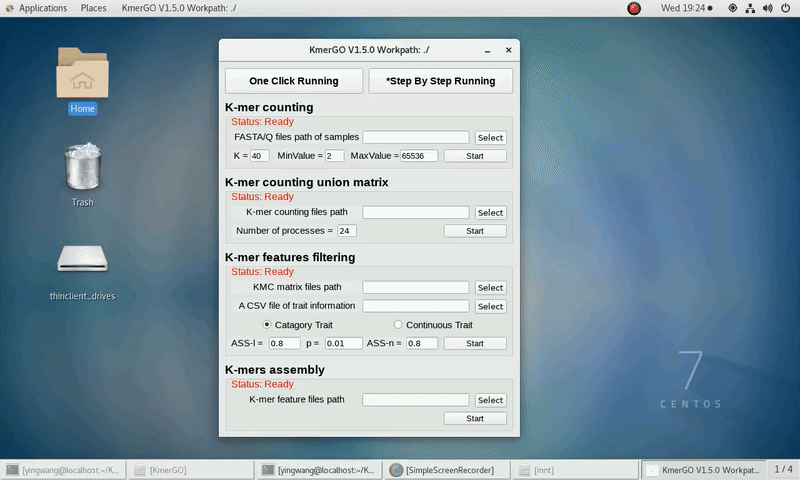800x480 pixels.
Task: Start K-mers assembly
Action: coord(475,419)
